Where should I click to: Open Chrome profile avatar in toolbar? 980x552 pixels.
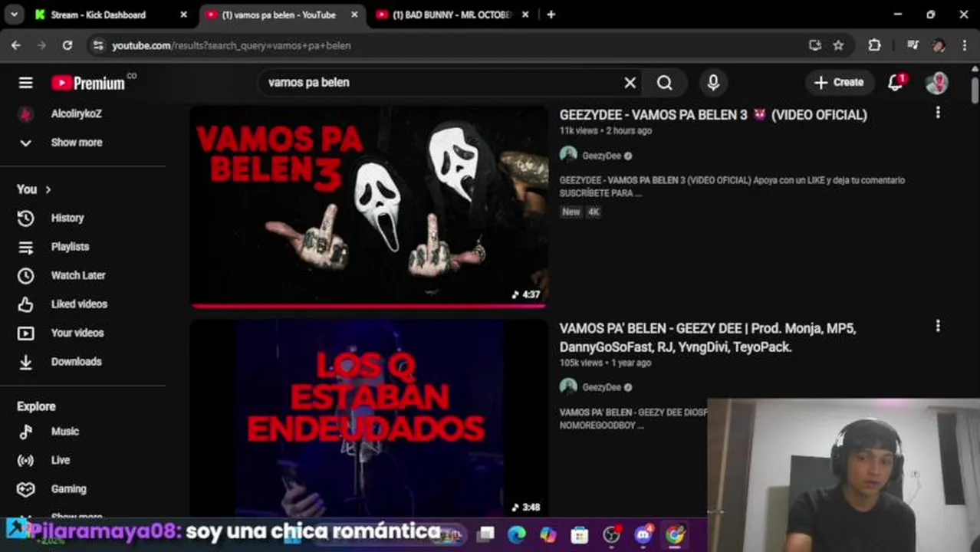click(939, 45)
